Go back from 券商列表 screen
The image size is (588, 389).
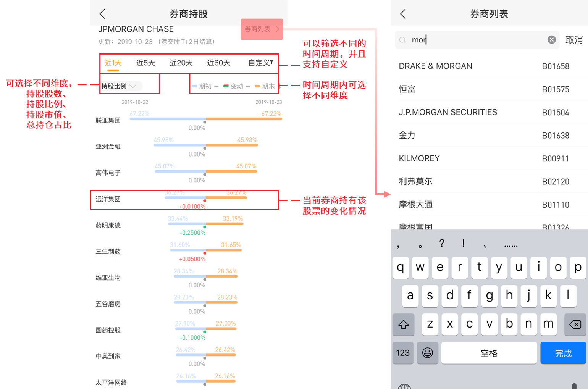[403, 14]
